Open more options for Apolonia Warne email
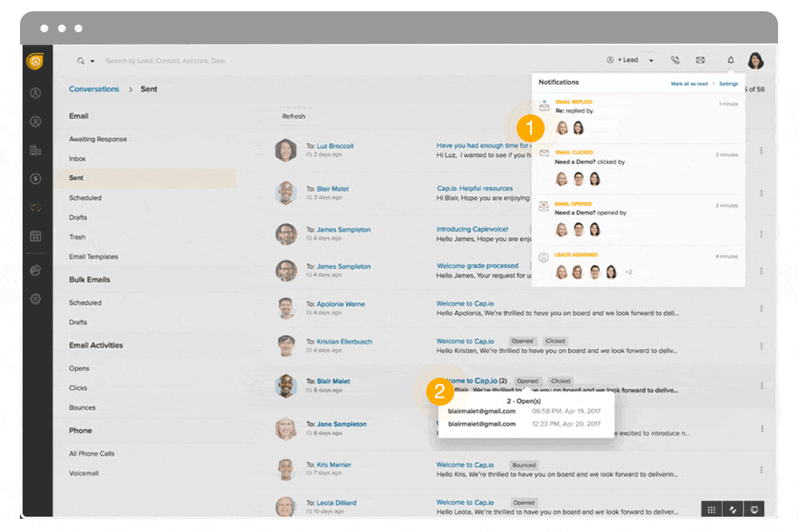Image resolution: width=798 pixels, height=532 pixels. click(761, 309)
